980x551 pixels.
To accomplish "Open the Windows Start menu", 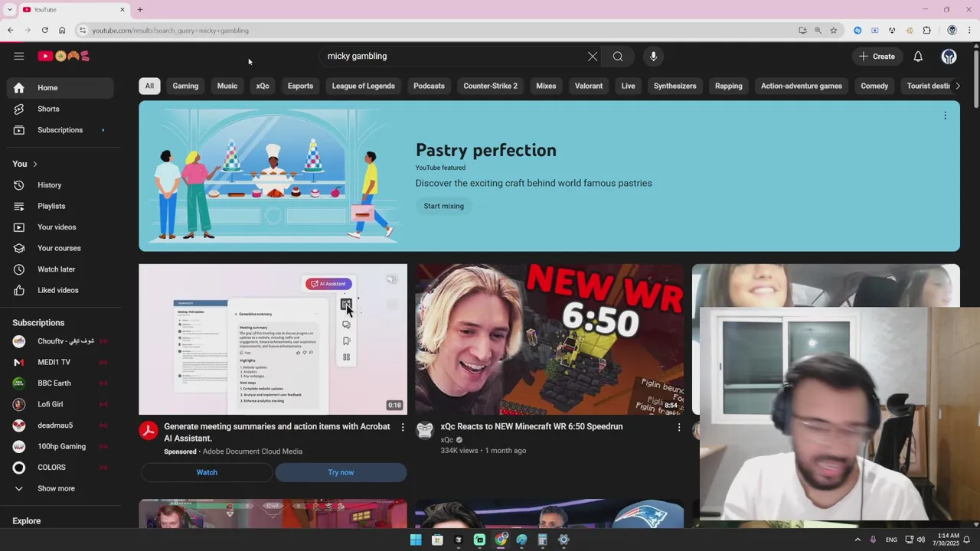I will [x=416, y=540].
